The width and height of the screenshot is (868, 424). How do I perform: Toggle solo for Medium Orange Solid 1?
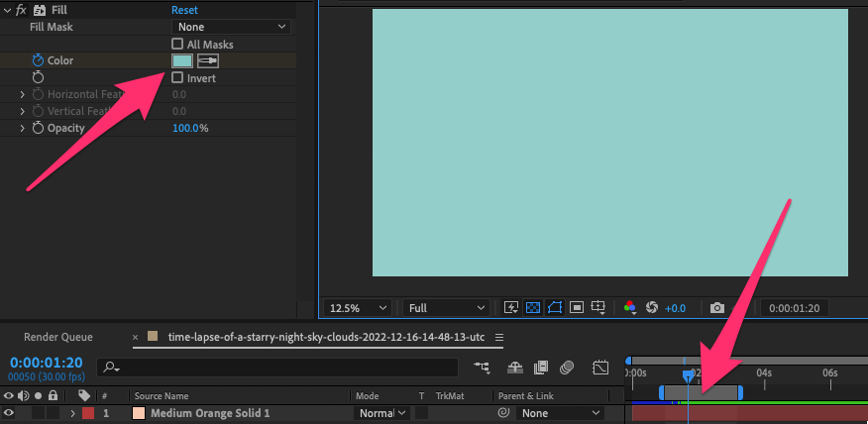(x=39, y=413)
